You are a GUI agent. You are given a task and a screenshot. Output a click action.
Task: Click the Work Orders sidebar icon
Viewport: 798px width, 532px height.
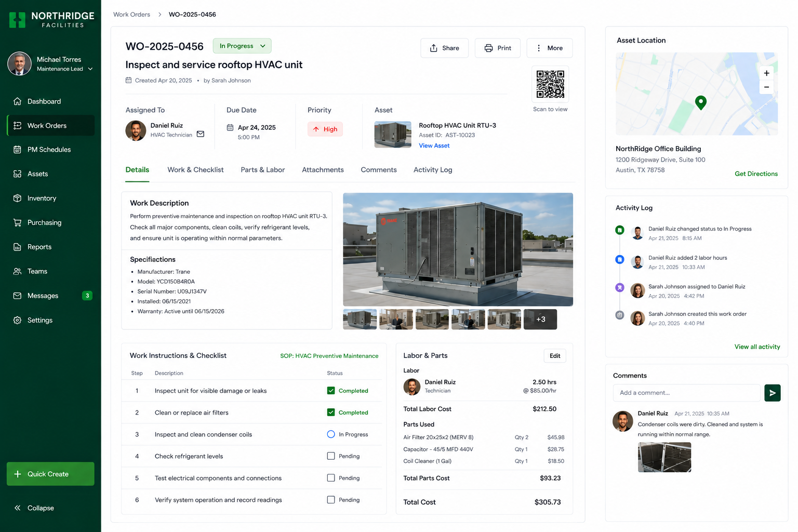[17, 126]
